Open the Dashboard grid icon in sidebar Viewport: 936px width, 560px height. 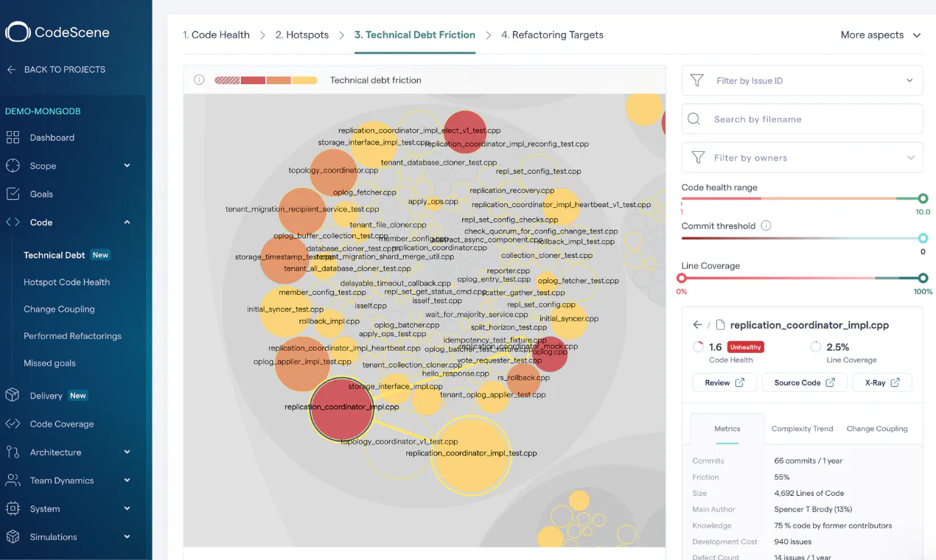click(13, 138)
